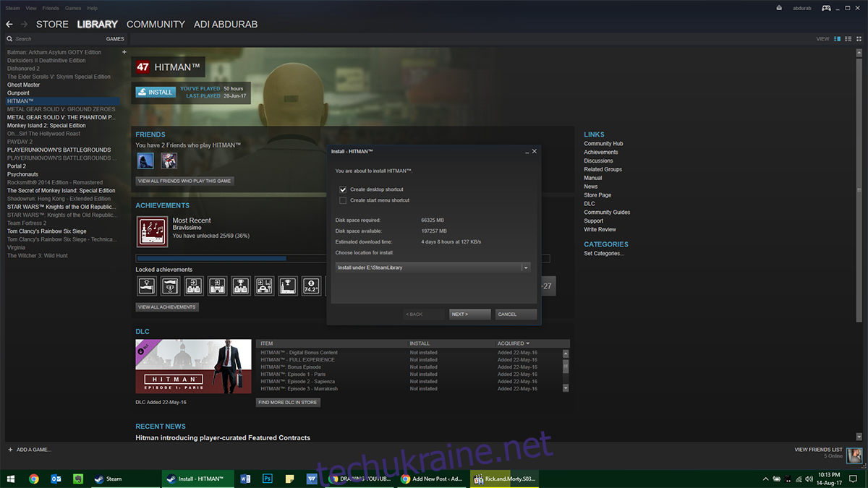Sort DLC by the ACQUIRED column arrow
Screen dimensions: 868x488
coord(528,343)
